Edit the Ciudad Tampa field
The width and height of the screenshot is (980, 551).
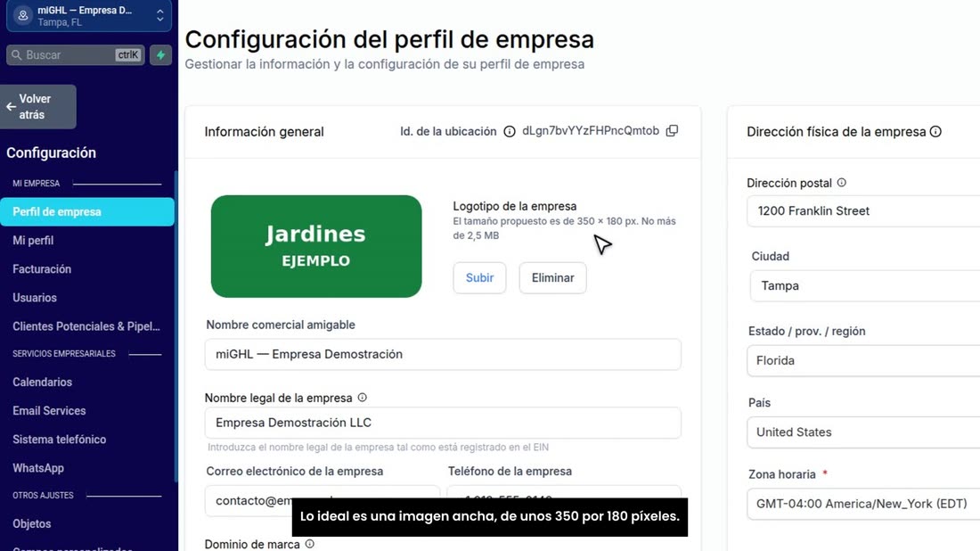click(x=865, y=286)
